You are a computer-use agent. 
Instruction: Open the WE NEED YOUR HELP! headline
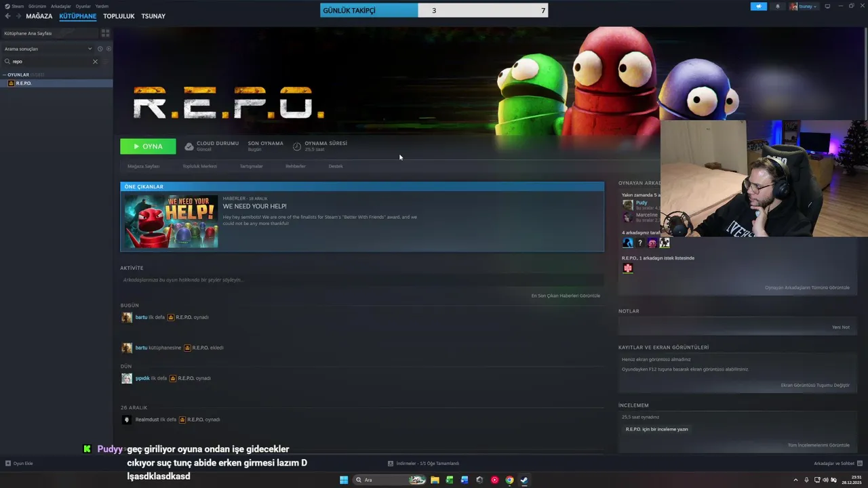254,206
